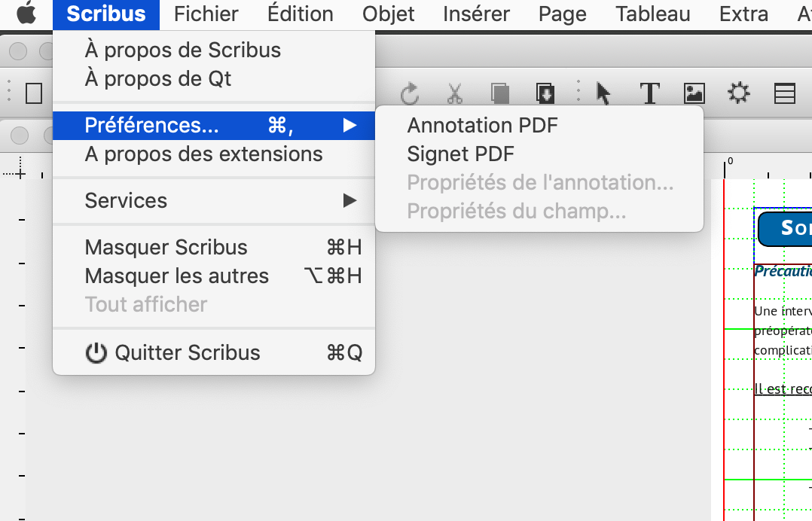The image size is (812, 521).
Task: Open the Apple menu
Action: point(26,14)
